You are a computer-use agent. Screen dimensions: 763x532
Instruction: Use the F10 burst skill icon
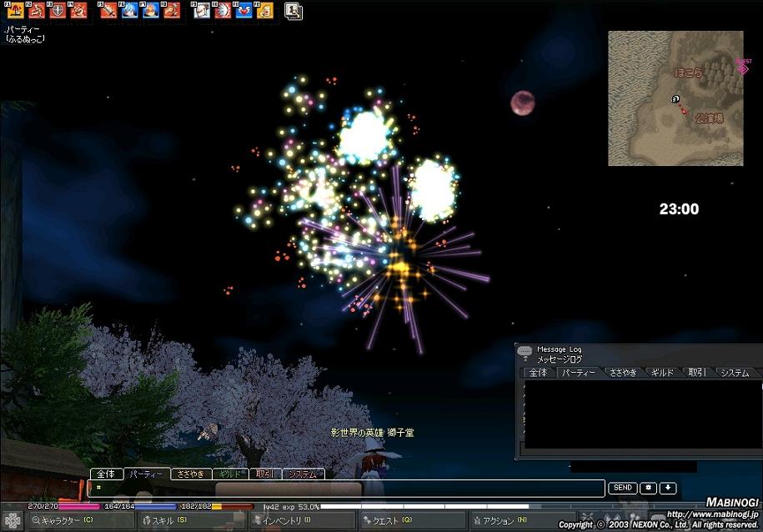pyautogui.click(x=223, y=10)
